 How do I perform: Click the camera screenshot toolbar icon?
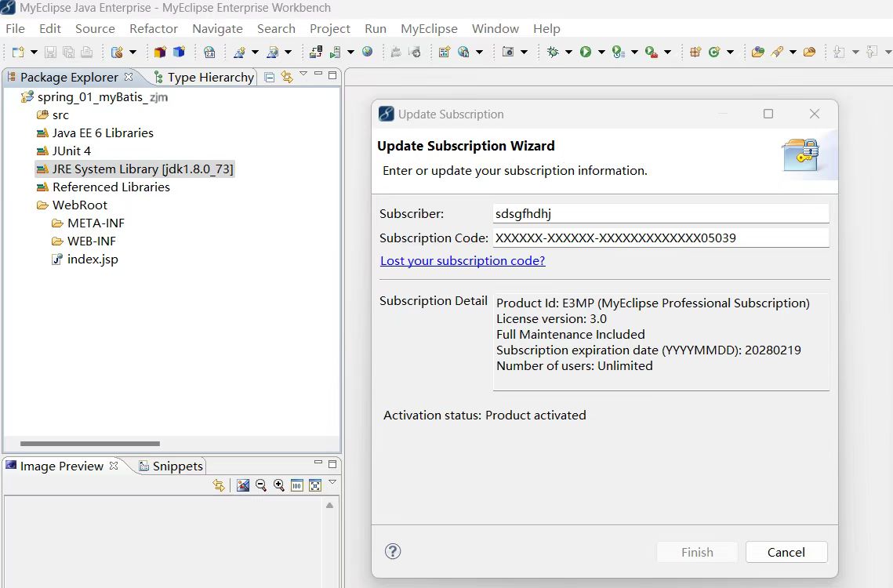coord(508,52)
